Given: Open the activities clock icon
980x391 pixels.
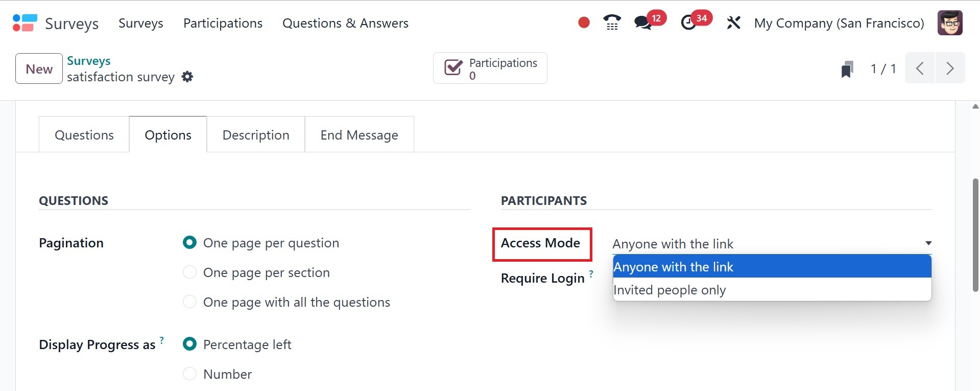Looking at the screenshot, I should (x=689, y=23).
